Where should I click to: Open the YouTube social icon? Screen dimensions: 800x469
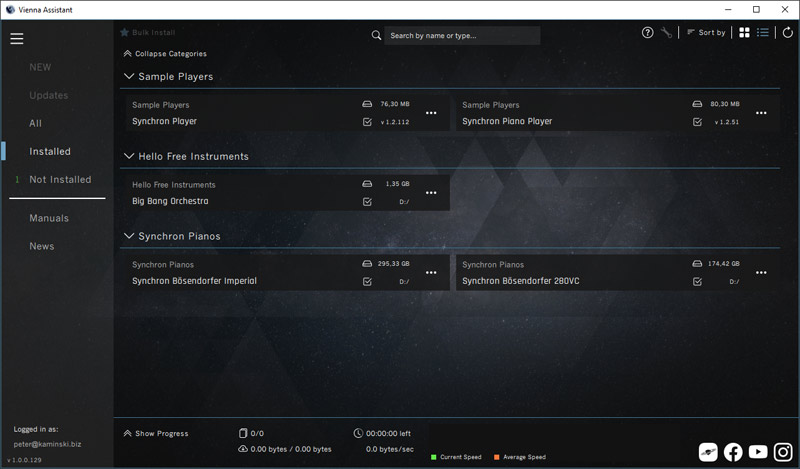point(759,452)
